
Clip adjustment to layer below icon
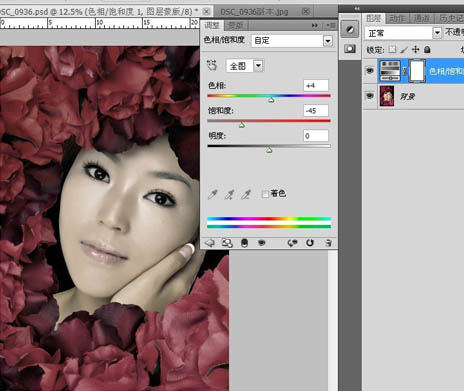coord(244,243)
